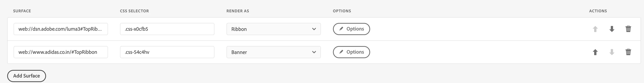This screenshot has width=644, height=83.
Task: Focus the dsn.adobe.com surface field
Action: pos(61,29)
